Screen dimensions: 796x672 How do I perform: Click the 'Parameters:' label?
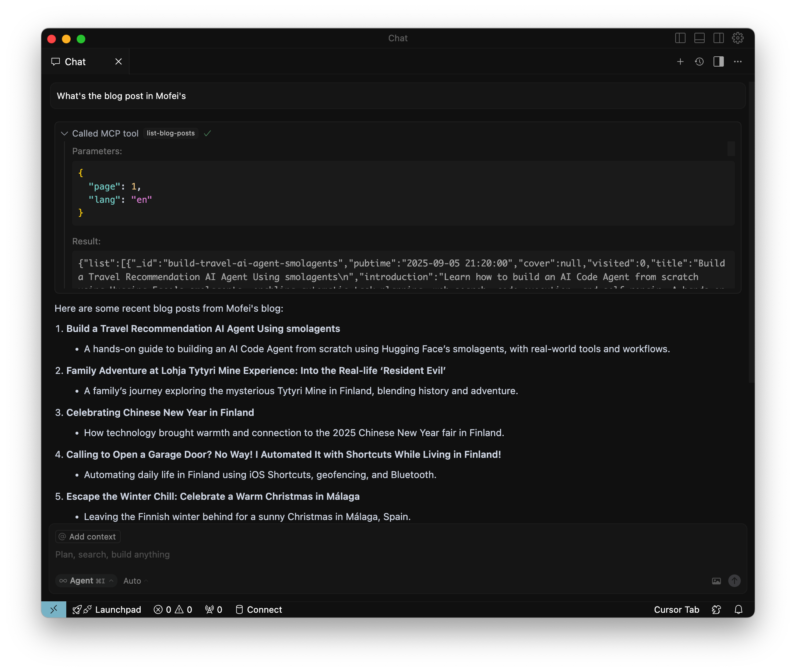(x=97, y=151)
